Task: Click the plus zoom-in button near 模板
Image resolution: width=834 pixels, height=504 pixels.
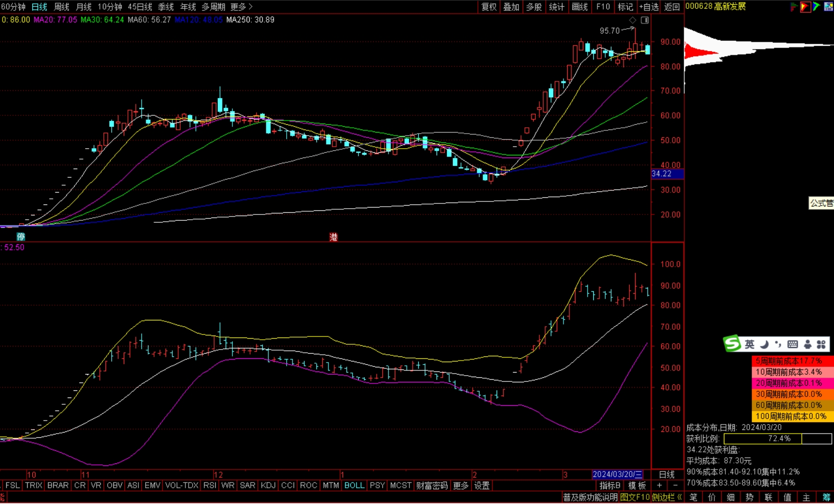Action: tap(660, 486)
